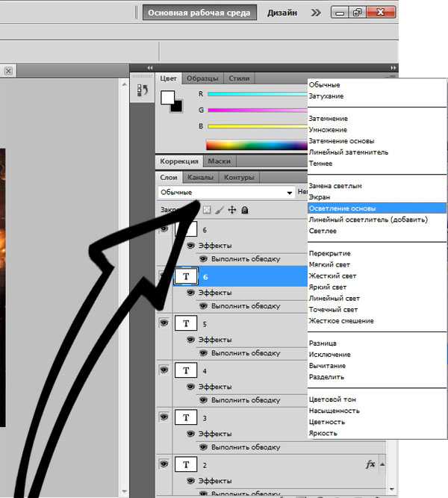The height and width of the screenshot is (498, 448).
Task: Open the Обычные blend mode dropdown
Action: click(x=226, y=193)
